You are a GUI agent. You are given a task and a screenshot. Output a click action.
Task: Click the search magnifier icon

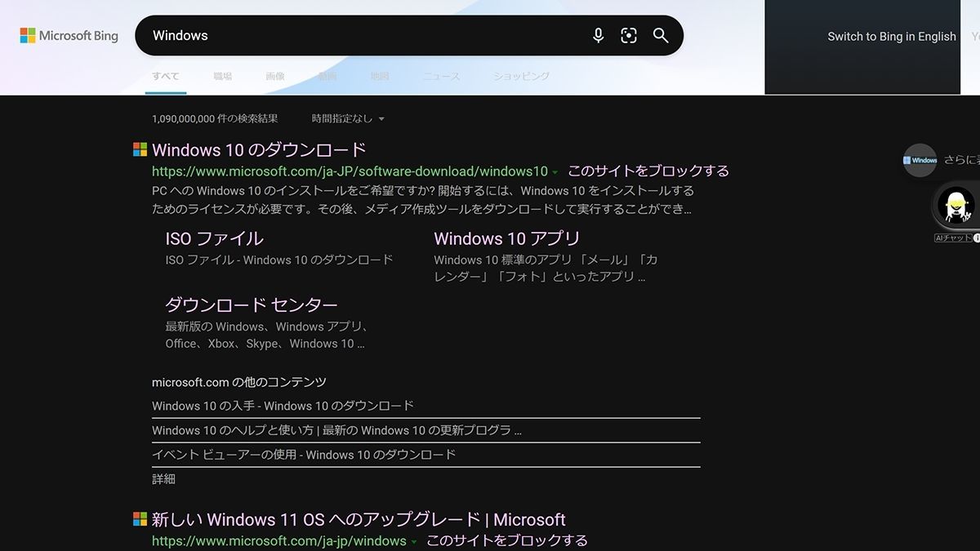661,35
